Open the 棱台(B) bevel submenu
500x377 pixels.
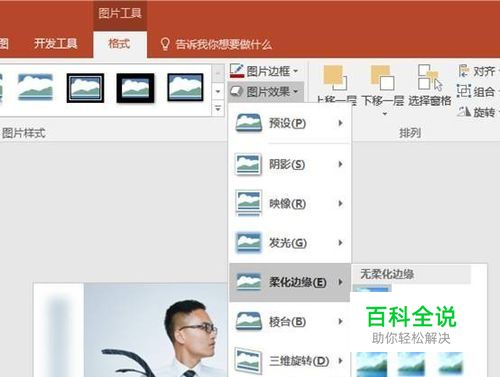tap(289, 322)
